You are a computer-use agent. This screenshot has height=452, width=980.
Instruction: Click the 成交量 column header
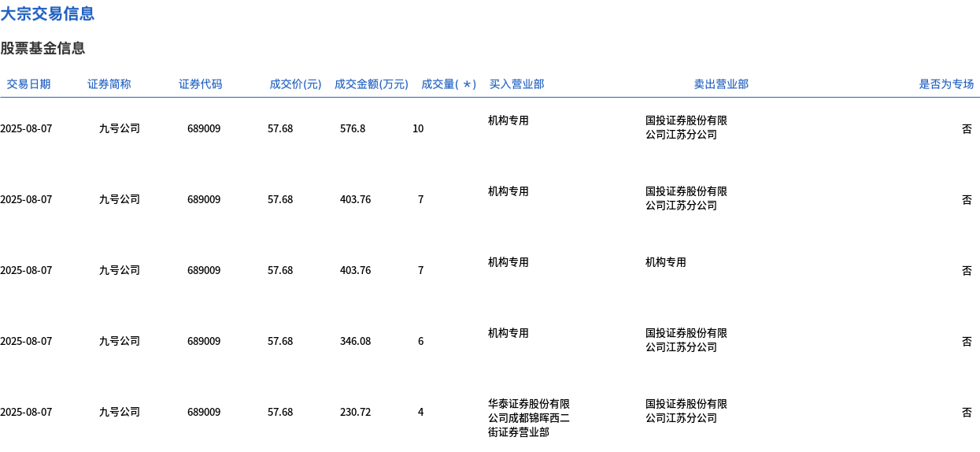[x=448, y=84]
